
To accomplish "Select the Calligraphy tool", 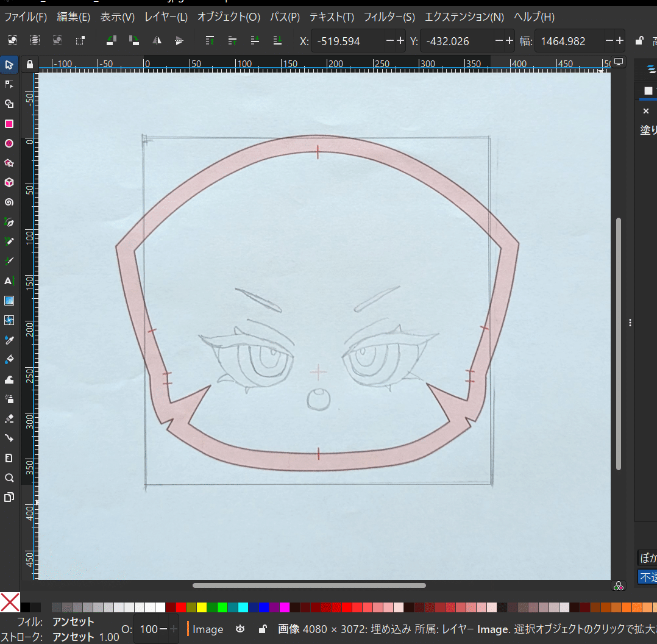I will pos(9,261).
